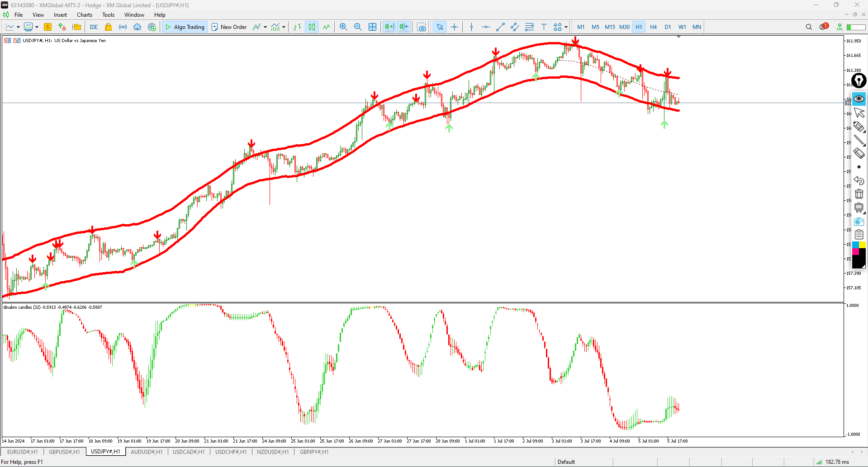Click the undo arrow in the right sidebar
Image resolution: width=868 pixels, height=467 pixels.
[x=859, y=180]
